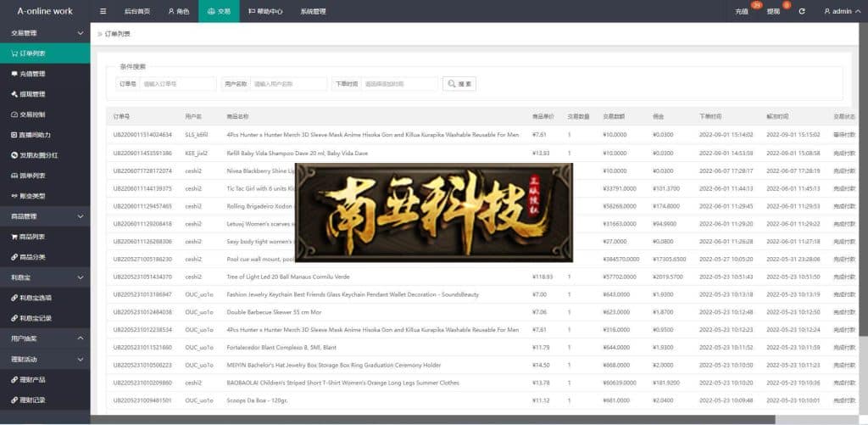Click the magnifier icon in search button
Viewport: 868px width, 425px height.
[x=452, y=84]
